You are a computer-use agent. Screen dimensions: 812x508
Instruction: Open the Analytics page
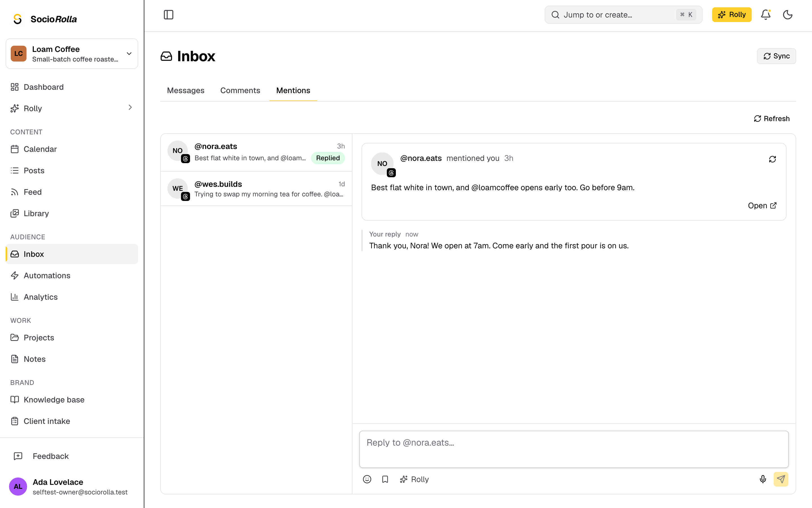[72, 297]
